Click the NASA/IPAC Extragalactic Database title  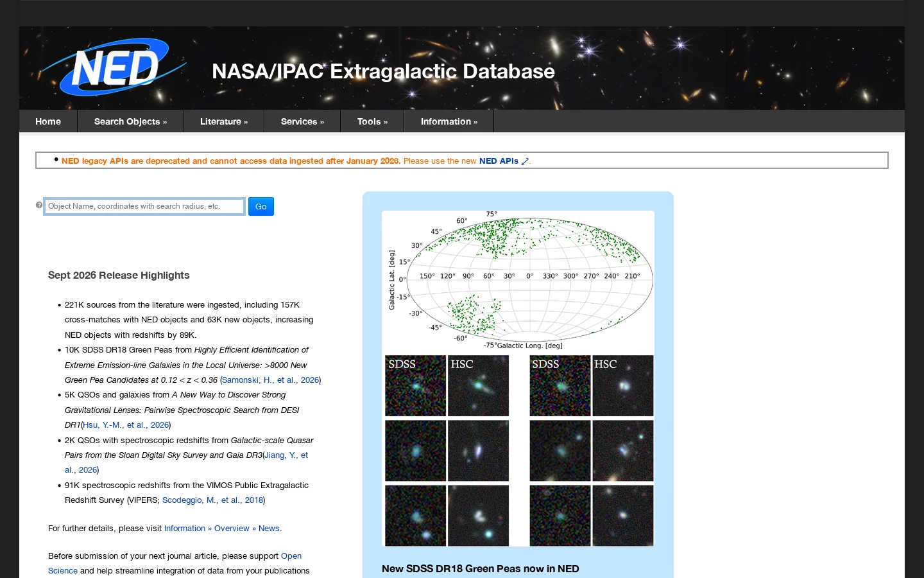(383, 71)
